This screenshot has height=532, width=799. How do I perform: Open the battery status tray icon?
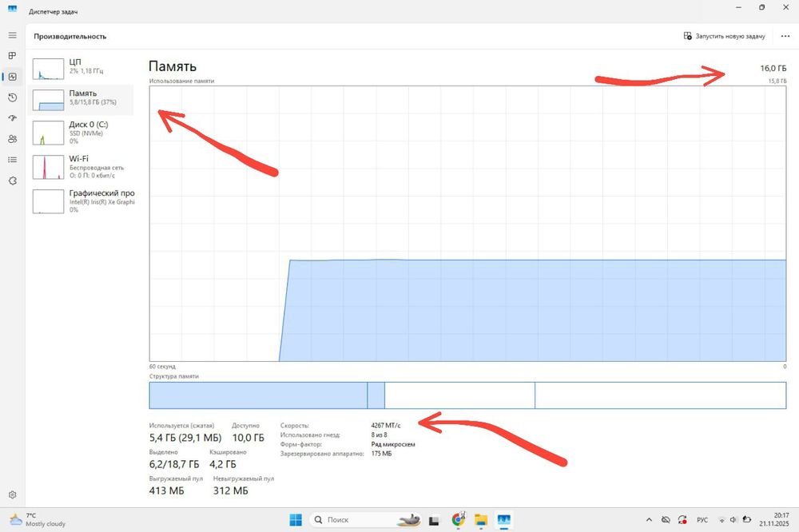746,520
